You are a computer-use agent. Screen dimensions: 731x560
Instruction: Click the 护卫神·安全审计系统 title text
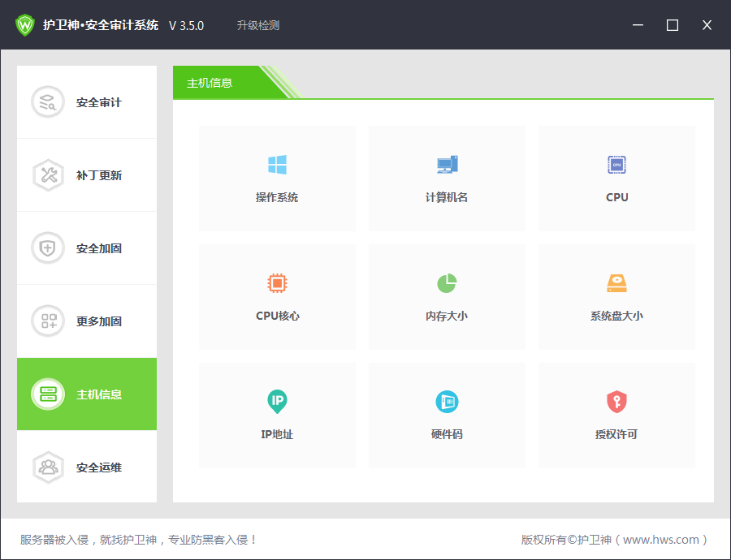[101, 25]
